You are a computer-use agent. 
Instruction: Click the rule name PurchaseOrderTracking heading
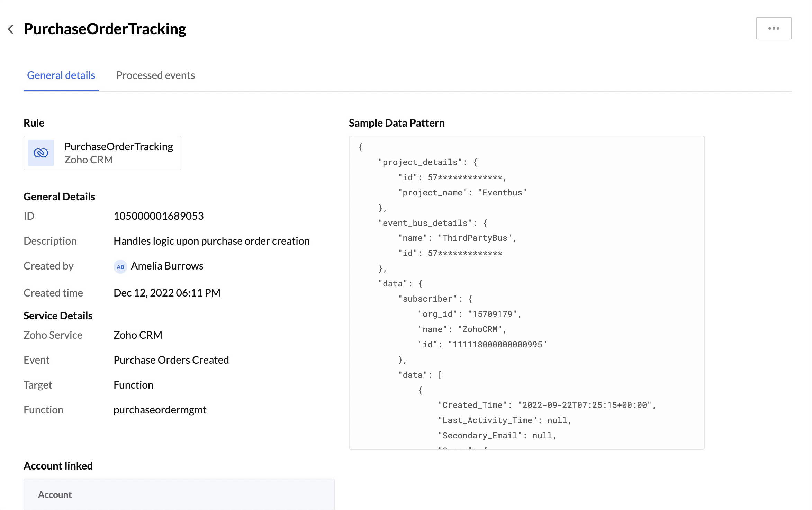[105, 29]
